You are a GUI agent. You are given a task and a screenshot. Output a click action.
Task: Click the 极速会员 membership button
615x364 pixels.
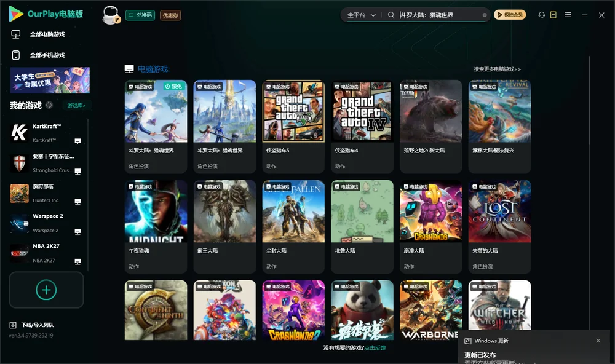(x=510, y=15)
